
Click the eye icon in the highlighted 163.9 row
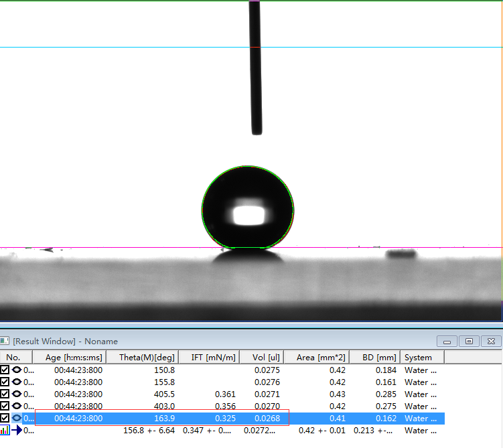click(17, 418)
